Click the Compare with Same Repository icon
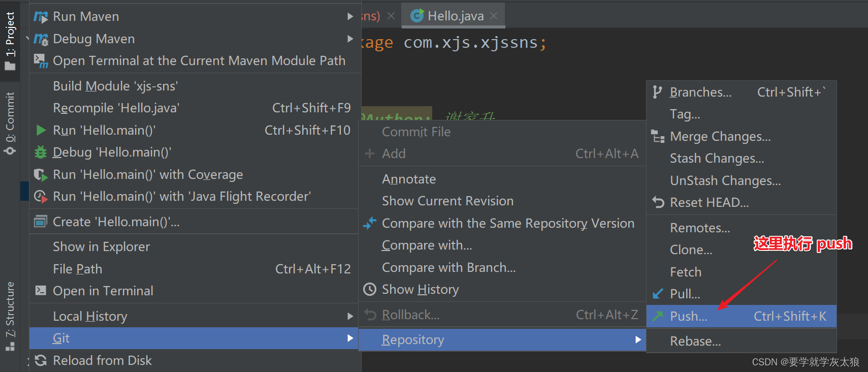The width and height of the screenshot is (868, 372). point(370,223)
